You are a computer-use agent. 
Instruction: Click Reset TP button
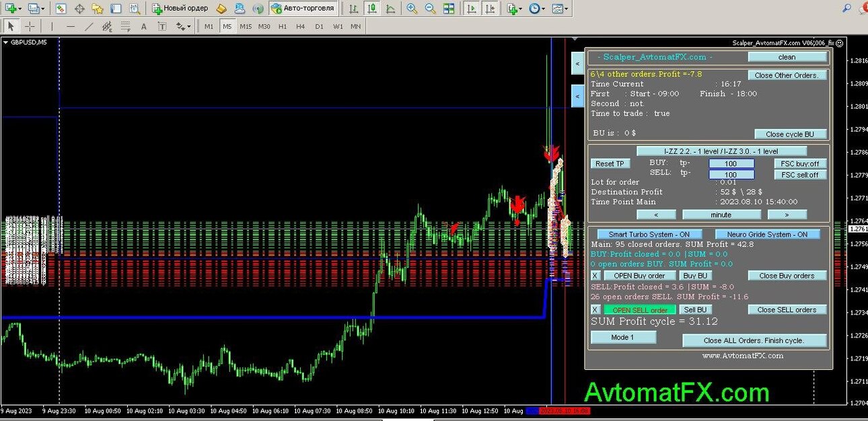(x=610, y=163)
